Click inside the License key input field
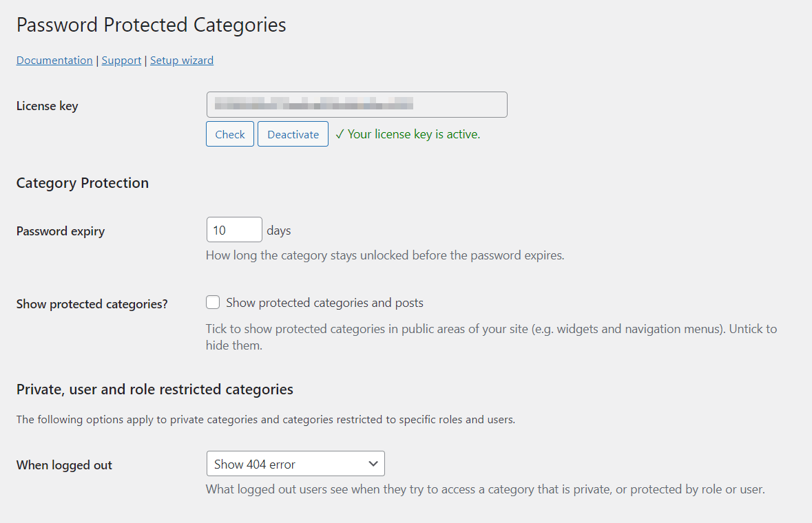This screenshot has width=812, height=523. point(356,104)
